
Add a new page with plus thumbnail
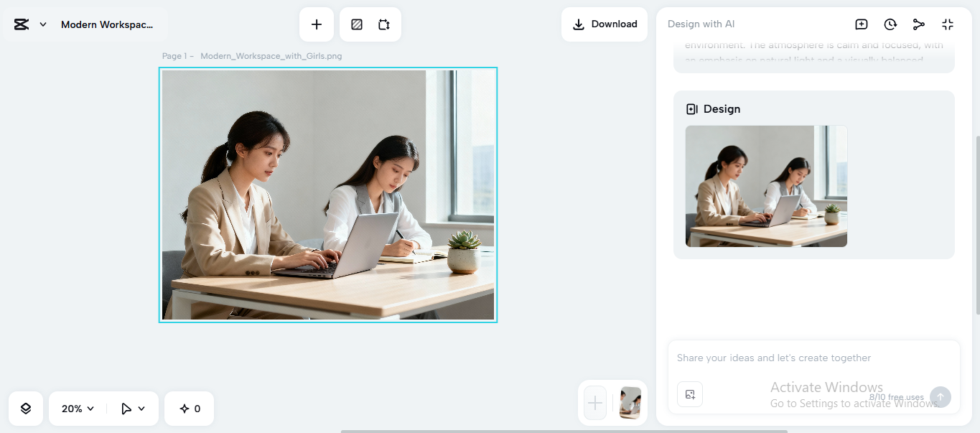tap(595, 403)
